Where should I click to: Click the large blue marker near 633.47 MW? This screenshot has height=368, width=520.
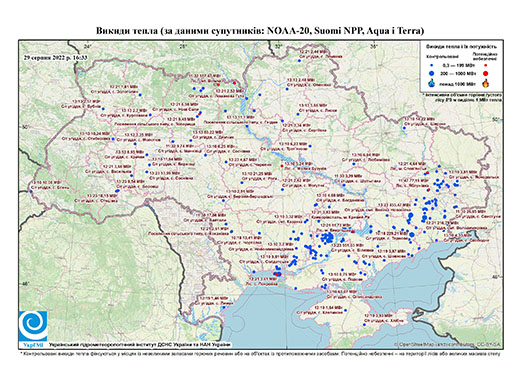(x=411, y=215)
